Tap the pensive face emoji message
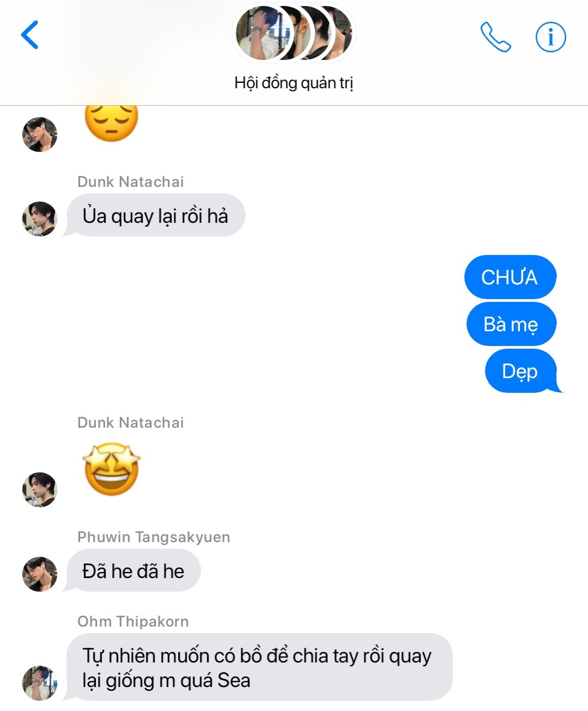The width and height of the screenshot is (588, 711). pyautogui.click(x=112, y=120)
